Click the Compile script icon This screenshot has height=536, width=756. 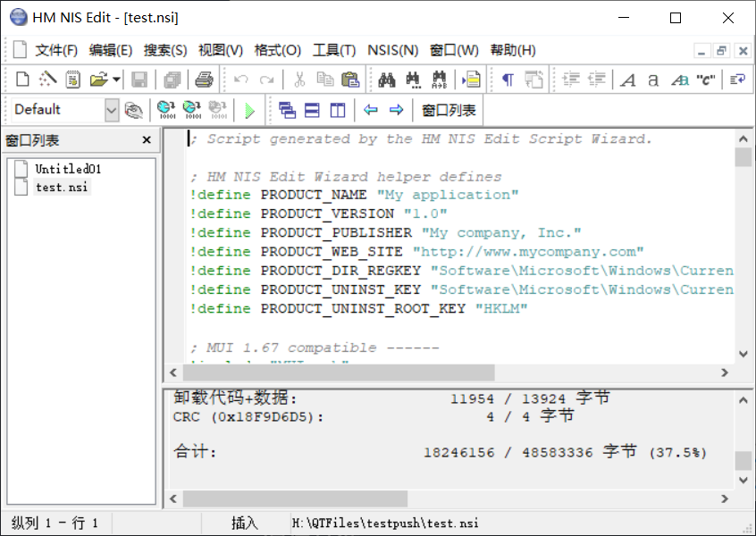click(167, 111)
